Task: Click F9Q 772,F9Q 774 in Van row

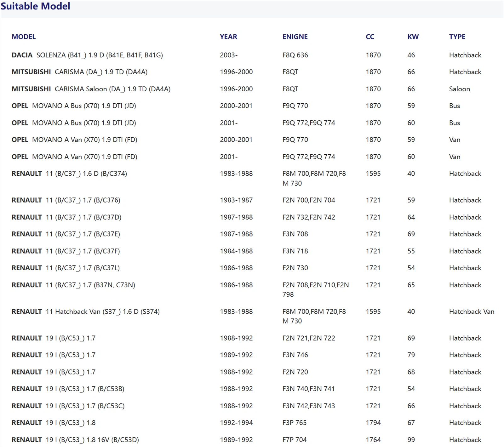Action: (309, 157)
